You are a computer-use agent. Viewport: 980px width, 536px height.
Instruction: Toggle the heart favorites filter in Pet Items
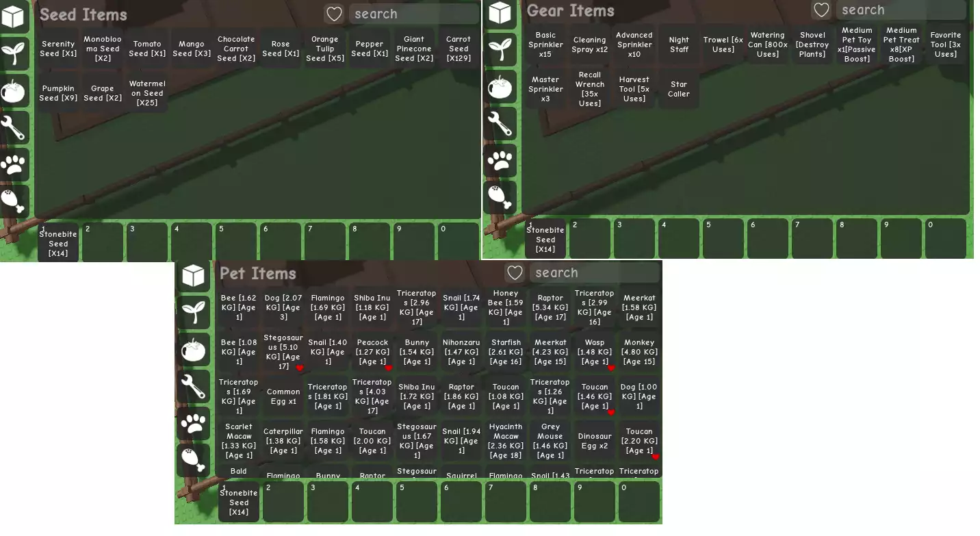[x=515, y=273]
